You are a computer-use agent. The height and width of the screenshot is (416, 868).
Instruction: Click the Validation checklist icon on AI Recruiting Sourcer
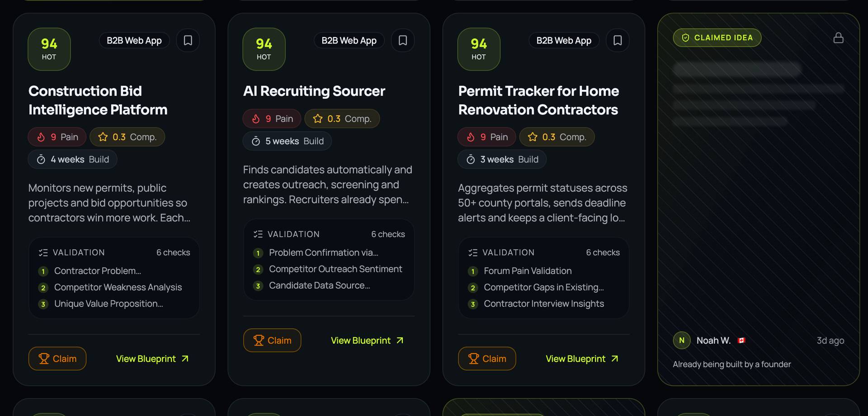[x=258, y=234]
